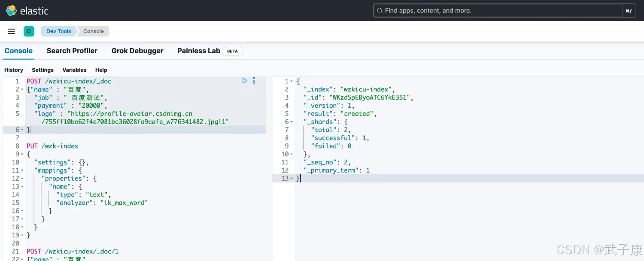Screen dimensions: 644x261
Task: Run the request with the play icon
Action: click(245, 81)
